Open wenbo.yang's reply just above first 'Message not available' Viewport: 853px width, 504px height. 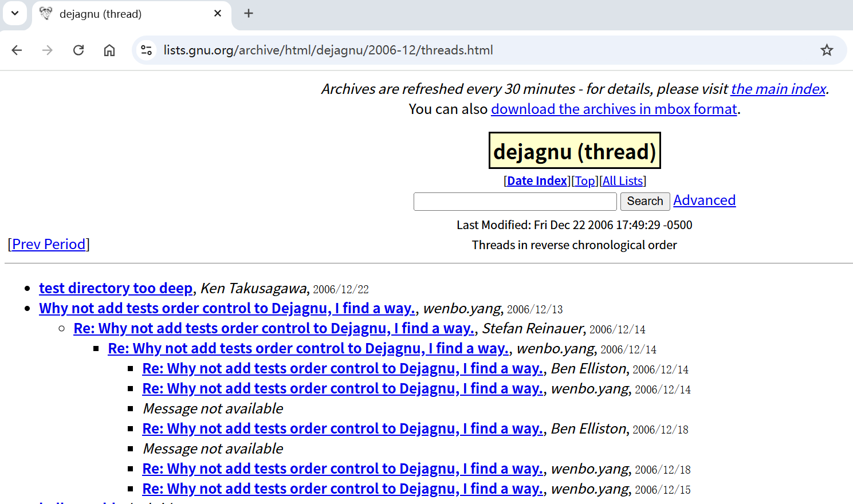pos(343,388)
